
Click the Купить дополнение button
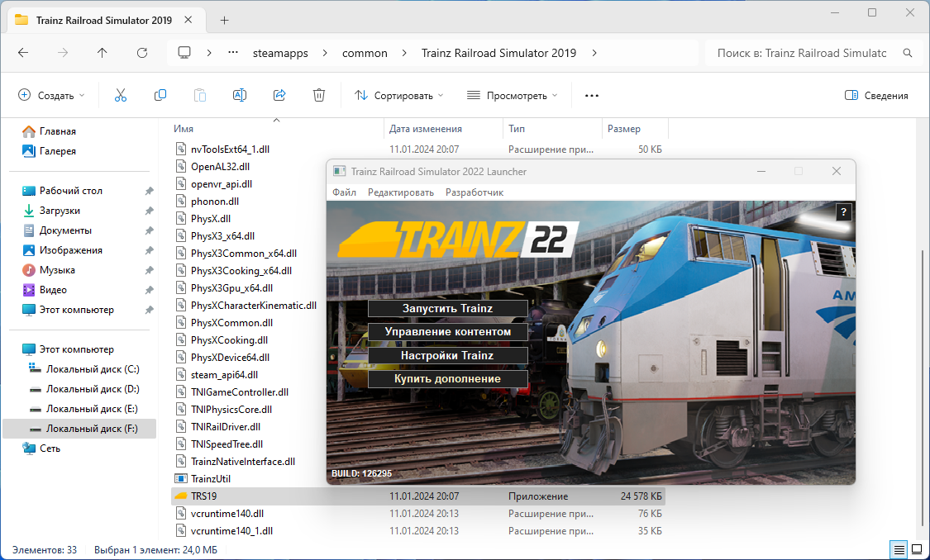448,378
